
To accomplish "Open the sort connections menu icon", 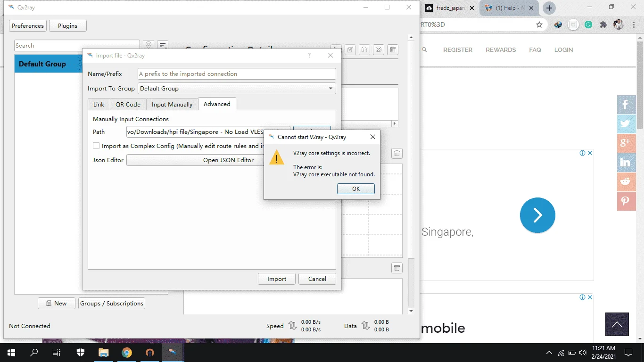I will pos(163,45).
